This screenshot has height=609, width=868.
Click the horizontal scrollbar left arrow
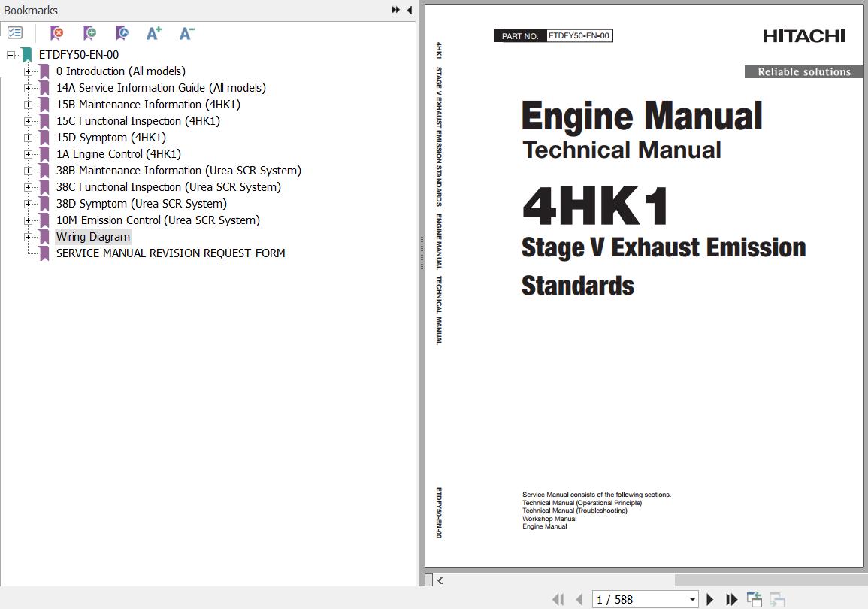pos(440,580)
